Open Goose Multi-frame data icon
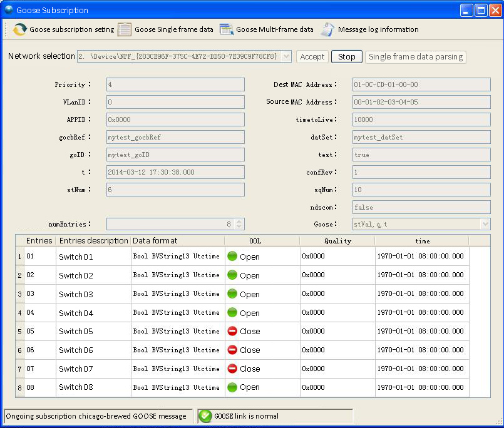The width and height of the screenshot is (504, 428). pyautogui.click(x=226, y=29)
